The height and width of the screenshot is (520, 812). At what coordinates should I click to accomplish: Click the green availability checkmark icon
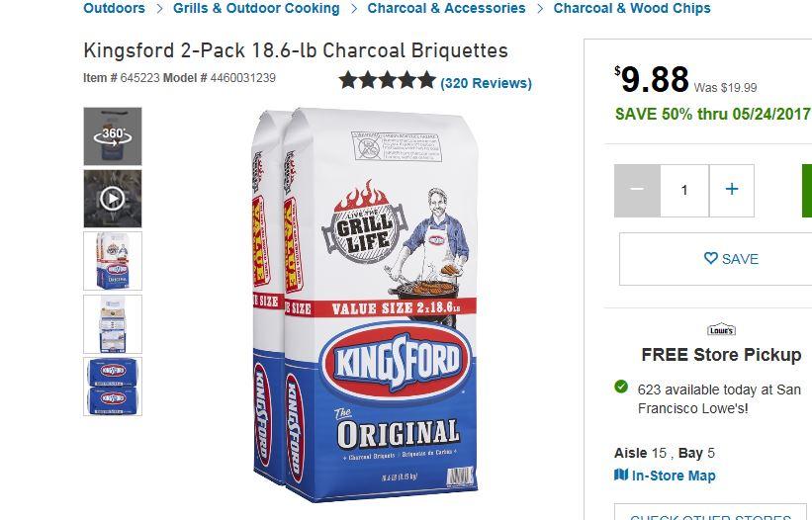[621, 387]
